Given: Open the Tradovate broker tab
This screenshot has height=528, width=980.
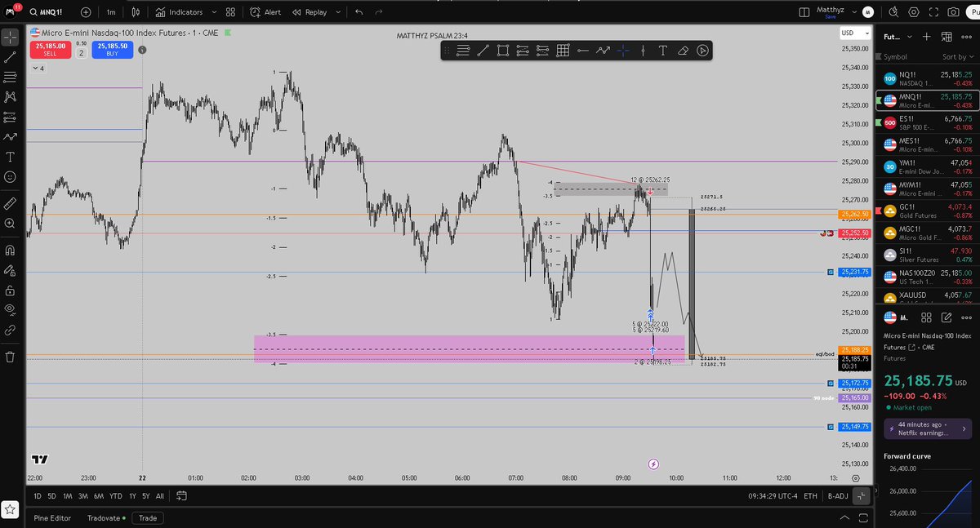Looking at the screenshot, I should [105, 517].
